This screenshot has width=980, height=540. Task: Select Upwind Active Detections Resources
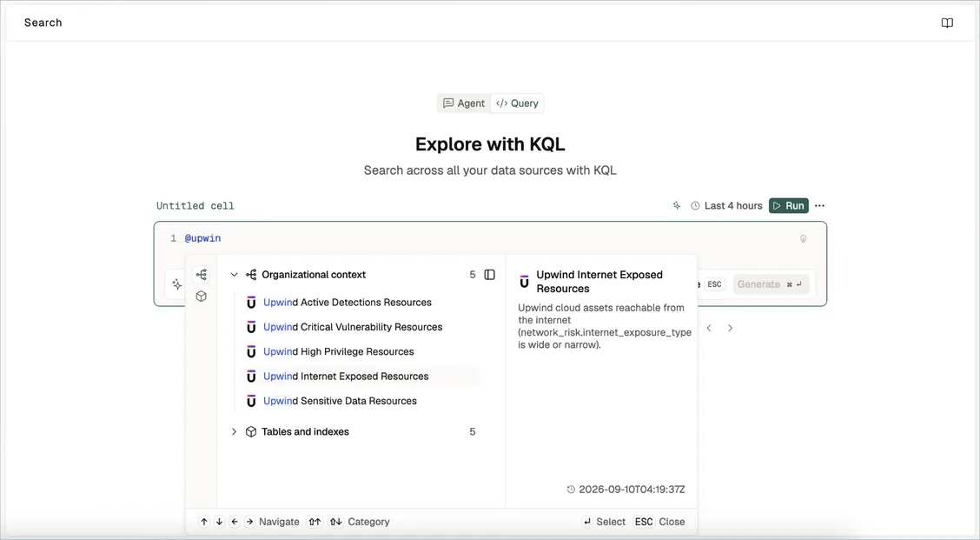[361, 303]
